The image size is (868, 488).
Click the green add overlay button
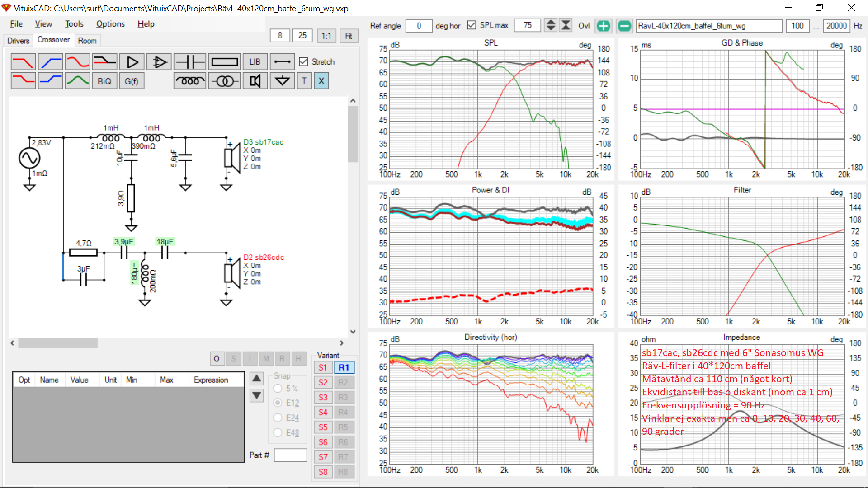pos(603,26)
